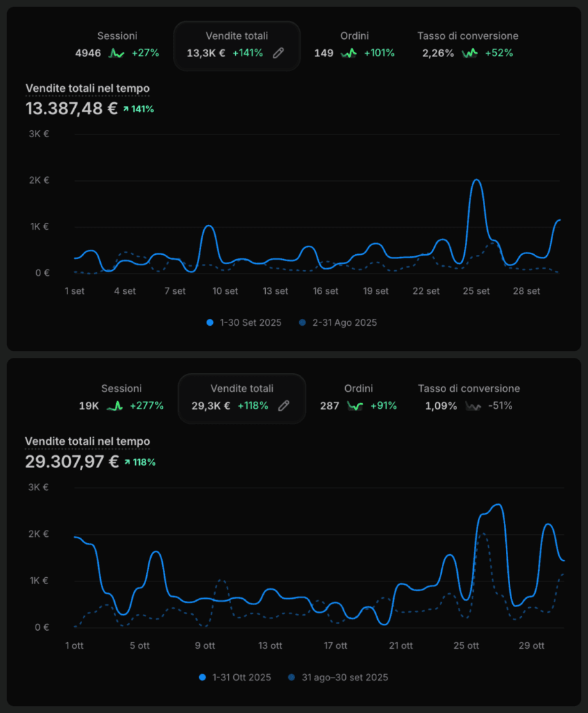Viewport: 588px width, 713px height.
Task: Click the 25 set axis label
Action: [476, 291]
